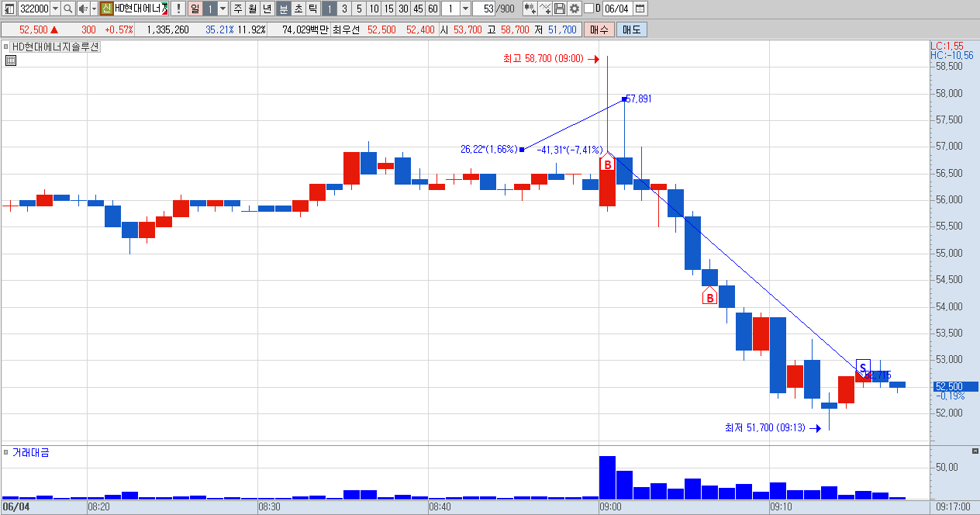The width and height of the screenshot is (980, 515).
Task: Select the 60-minute interval tab
Action: tap(433, 9)
